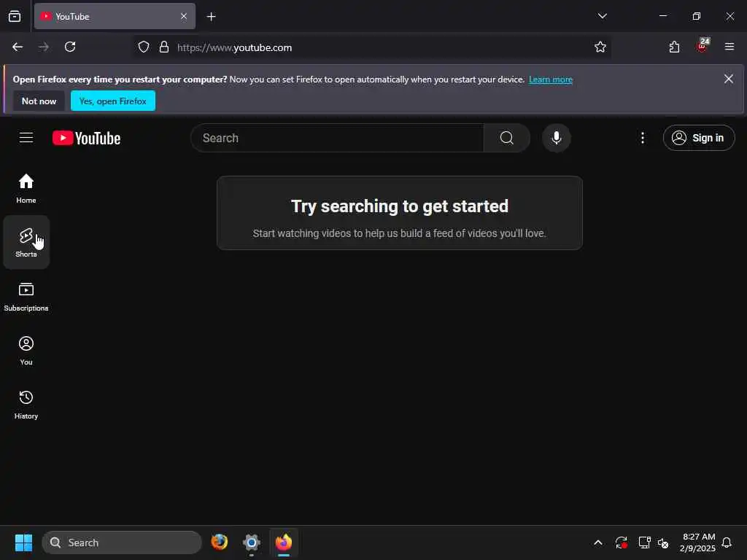
Task: Start voice search with the microphone
Action: 556,138
